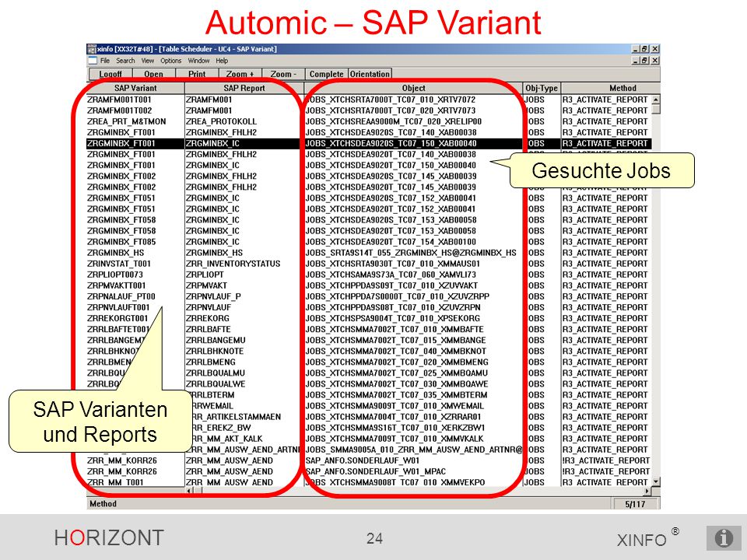The image size is (747, 560).
Task: Click the horizontal scrollbar left arrow
Action: 190,490
